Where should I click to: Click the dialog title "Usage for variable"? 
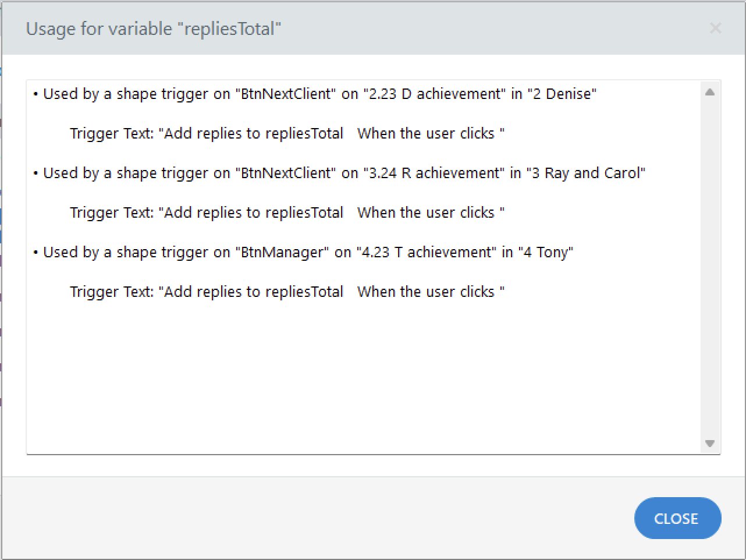click(x=154, y=29)
